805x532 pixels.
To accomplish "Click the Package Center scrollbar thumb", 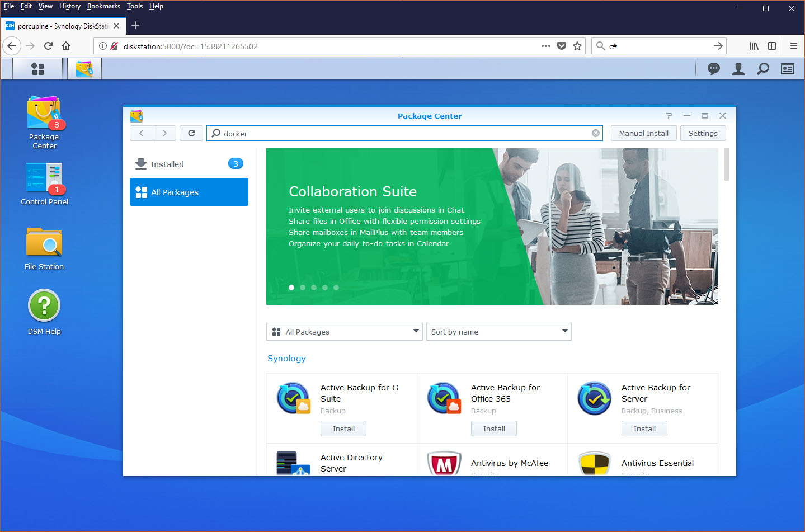I will click(727, 164).
